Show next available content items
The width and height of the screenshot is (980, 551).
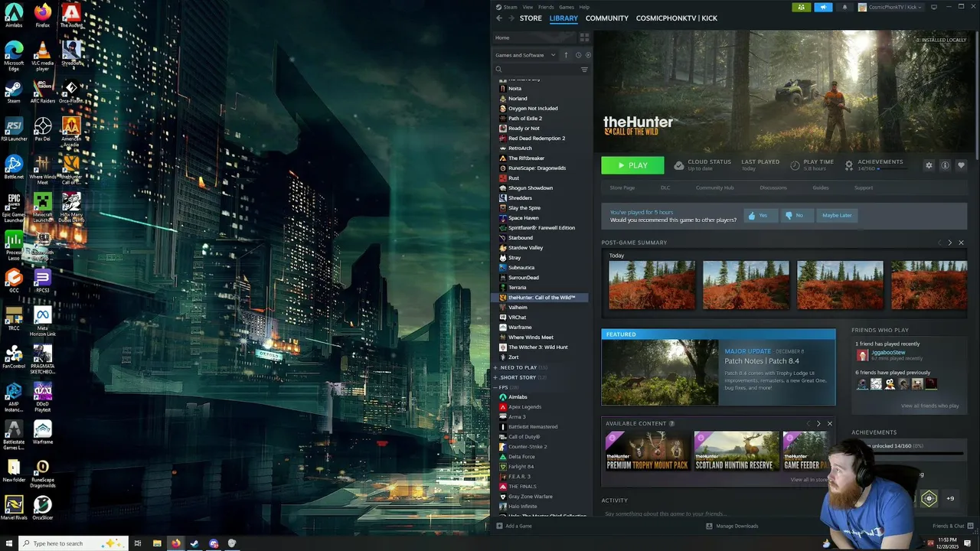pyautogui.click(x=818, y=423)
